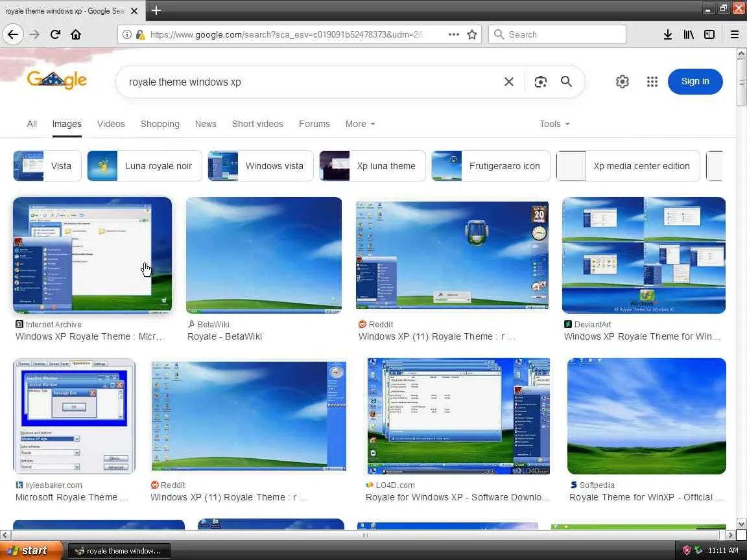Open the Google apps grid

[x=652, y=82]
